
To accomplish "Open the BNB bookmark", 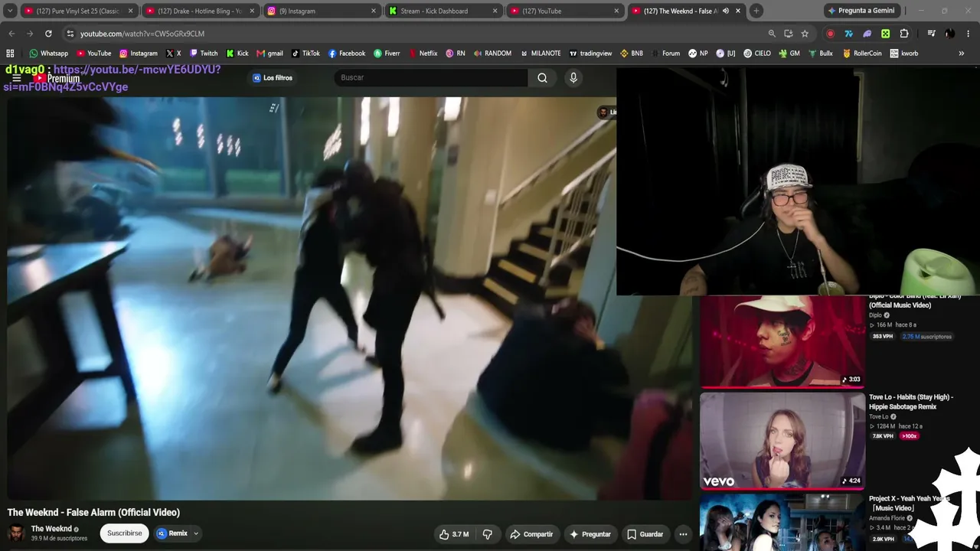I will point(632,54).
